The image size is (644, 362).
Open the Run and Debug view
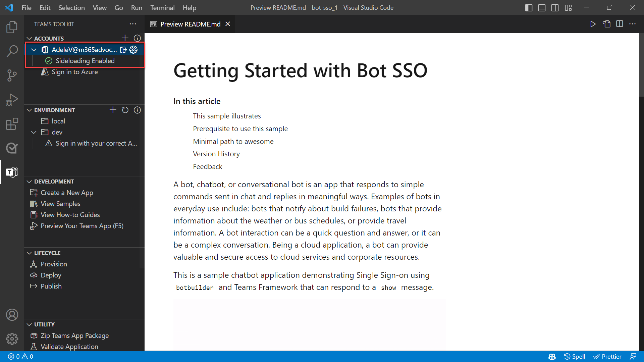pyautogui.click(x=12, y=100)
